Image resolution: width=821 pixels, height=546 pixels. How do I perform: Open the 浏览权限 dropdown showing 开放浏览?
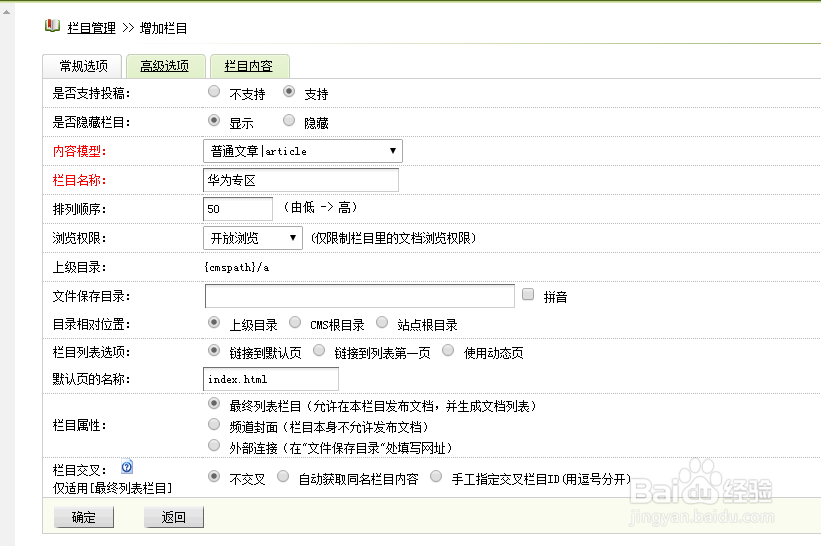pos(252,238)
